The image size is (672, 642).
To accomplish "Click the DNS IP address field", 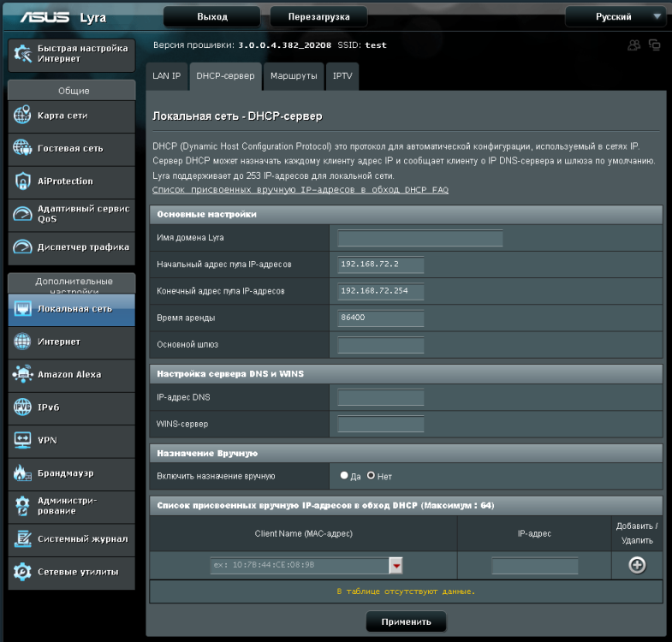I will (x=381, y=397).
